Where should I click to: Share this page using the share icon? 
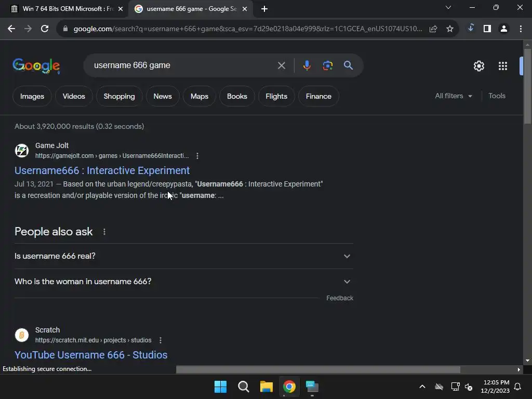coord(433,29)
